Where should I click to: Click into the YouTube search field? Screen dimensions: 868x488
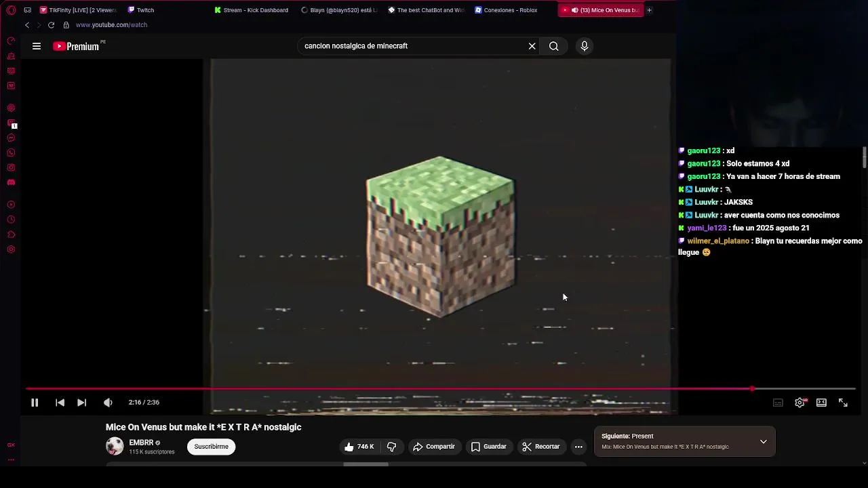point(412,46)
